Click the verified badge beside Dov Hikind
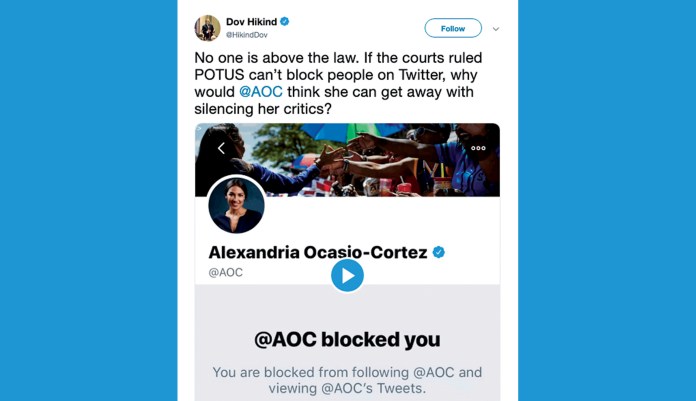696x401 pixels. (285, 21)
